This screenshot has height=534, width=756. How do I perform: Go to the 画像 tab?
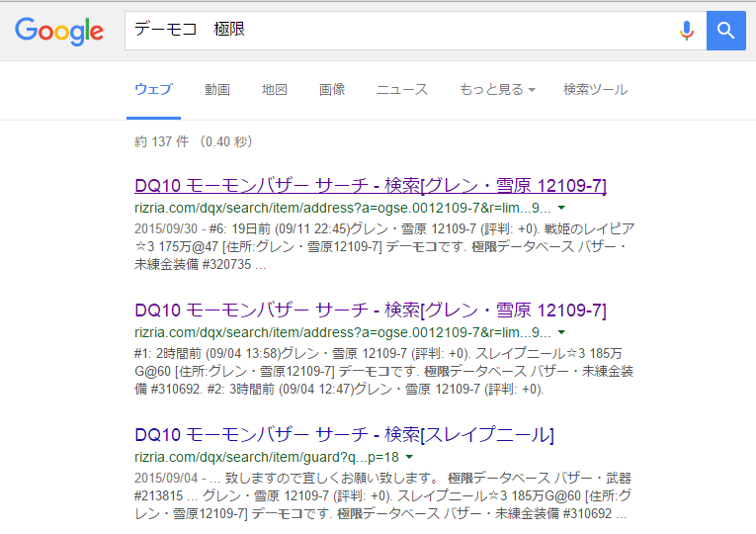tap(332, 90)
